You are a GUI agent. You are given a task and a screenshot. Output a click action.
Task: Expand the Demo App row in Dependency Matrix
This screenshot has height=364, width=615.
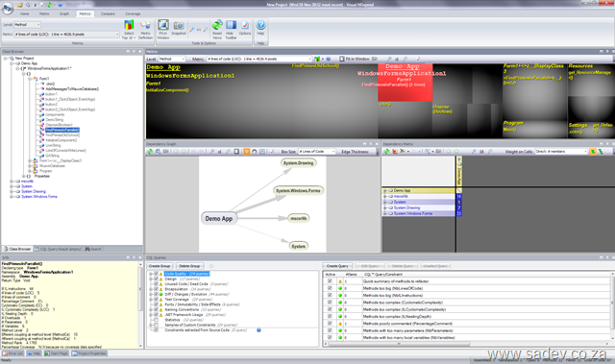pyautogui.click(x=385, y=191)
